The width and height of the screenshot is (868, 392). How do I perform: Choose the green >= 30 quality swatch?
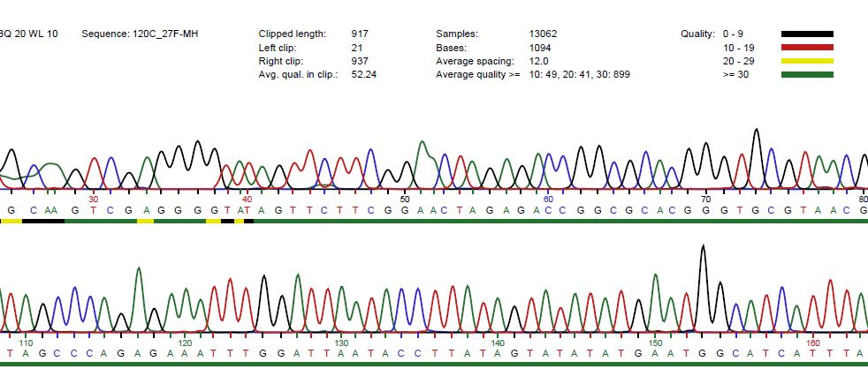807,74
